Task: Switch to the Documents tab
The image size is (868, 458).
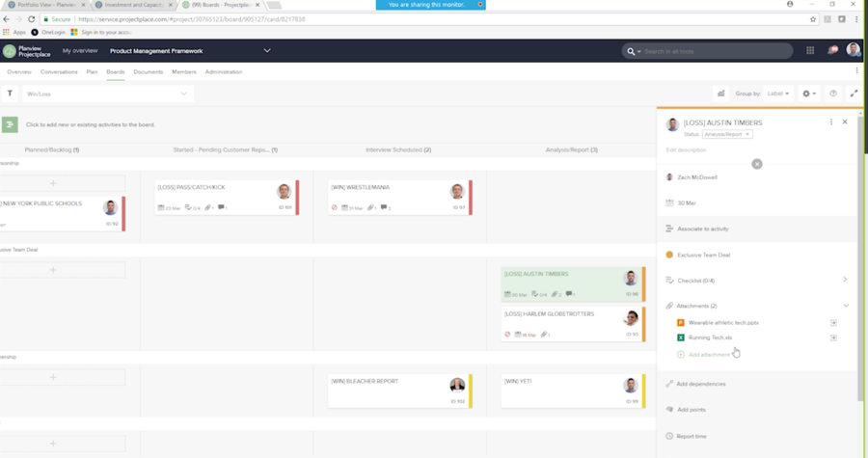Action: pyautogui.click(x=149, y=72)
